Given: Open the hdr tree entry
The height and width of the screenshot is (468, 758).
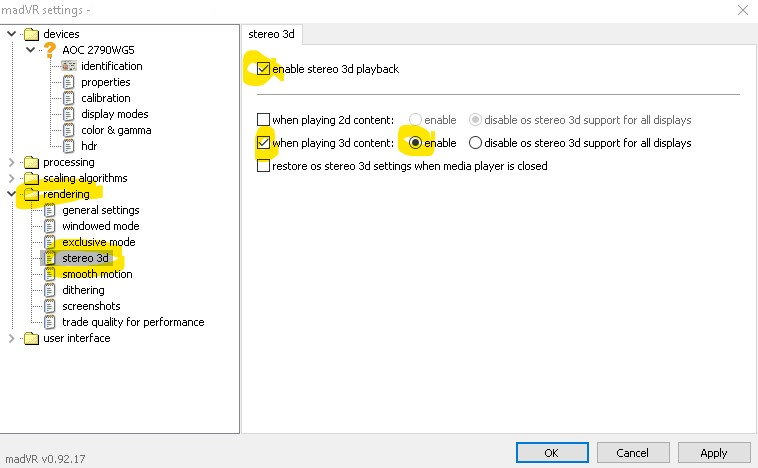Looking at the screenshot, I should (x=89, y=146).
